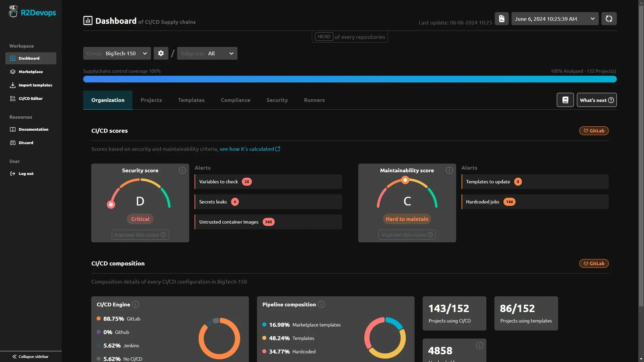This screenshot has height=362, width=644.
Task: Collapse the sidebar
Action: 30,356
